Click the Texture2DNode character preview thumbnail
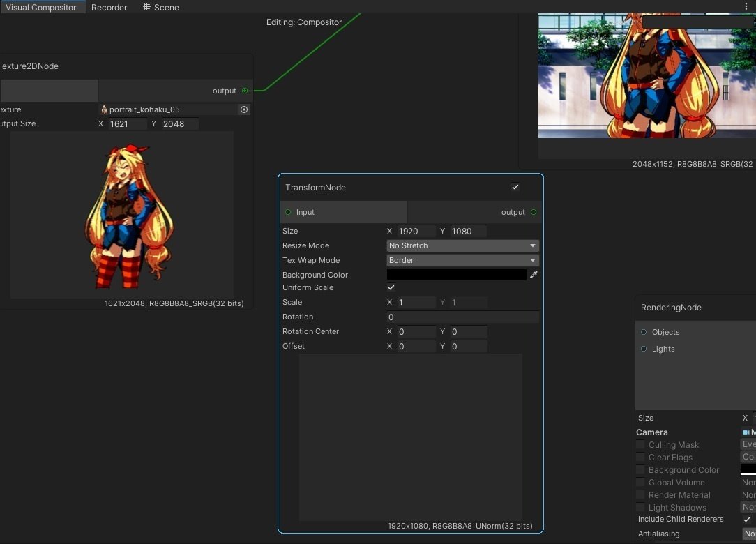Viewport: 756px width, 544px height. (x=122, y=215)
